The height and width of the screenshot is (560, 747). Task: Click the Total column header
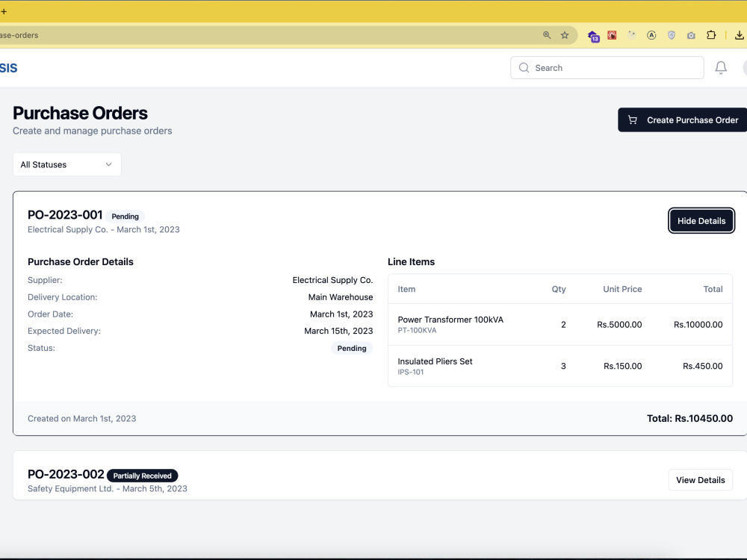(713, 289)
